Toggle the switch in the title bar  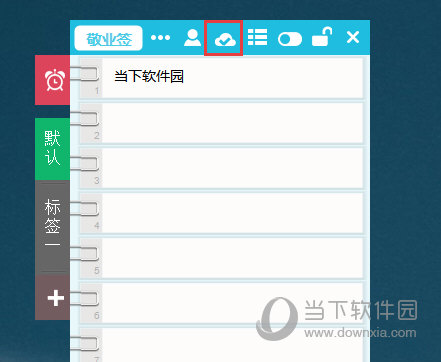click(x=290, y=39)
